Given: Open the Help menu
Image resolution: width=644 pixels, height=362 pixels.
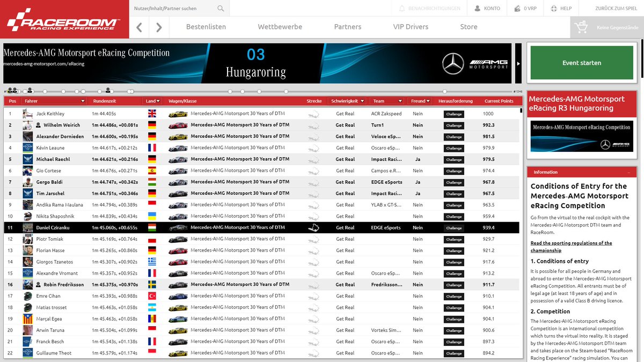Looking at the screenshot, I should coord(561,9).
